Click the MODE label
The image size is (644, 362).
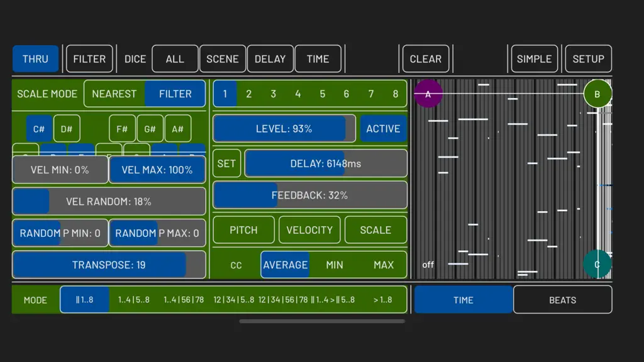tap(35, 300)
